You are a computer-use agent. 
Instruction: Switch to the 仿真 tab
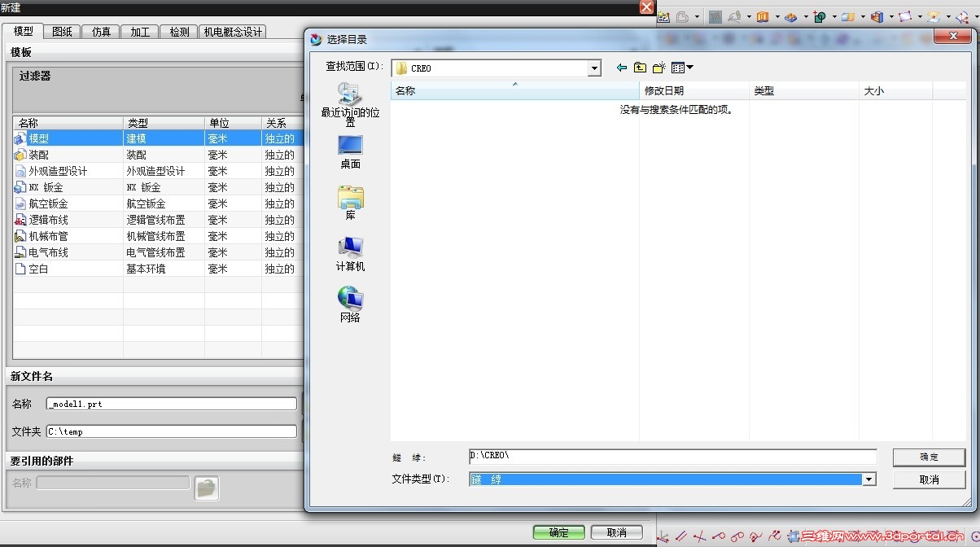pos(101,32)
